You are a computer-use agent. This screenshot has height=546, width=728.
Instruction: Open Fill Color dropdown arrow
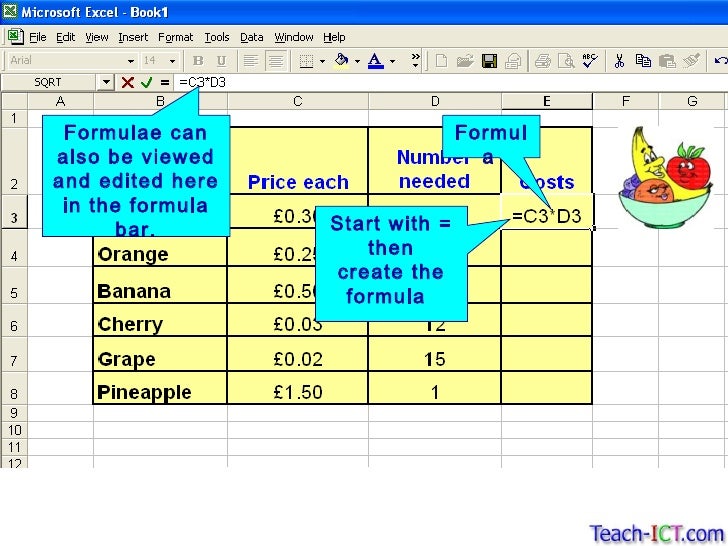(357, 61)
